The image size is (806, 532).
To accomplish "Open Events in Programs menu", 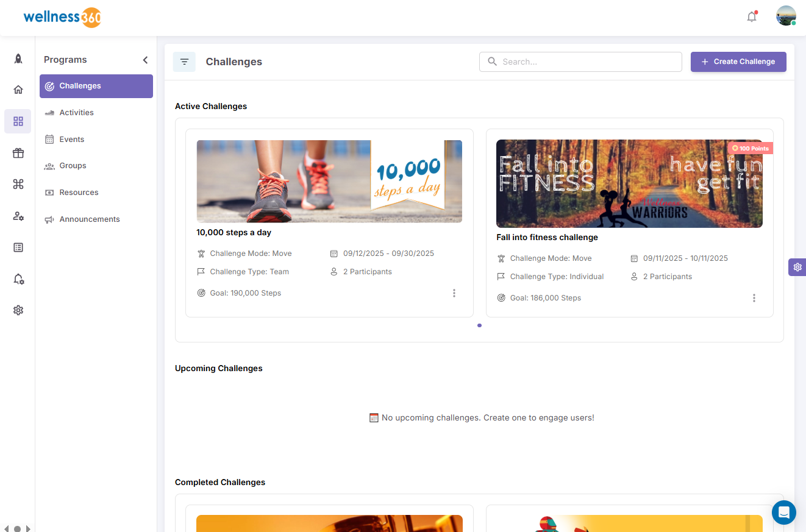I will 96,140.
